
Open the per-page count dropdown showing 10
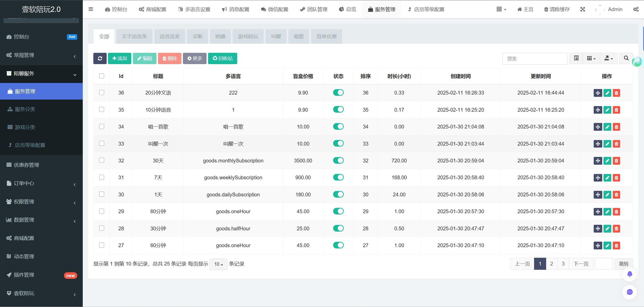pyautogui.click(x=218, y=264)
